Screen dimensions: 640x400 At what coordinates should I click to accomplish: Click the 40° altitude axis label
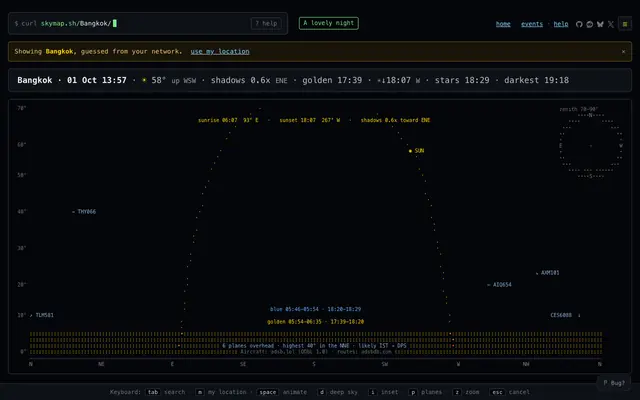click(22, 211)
